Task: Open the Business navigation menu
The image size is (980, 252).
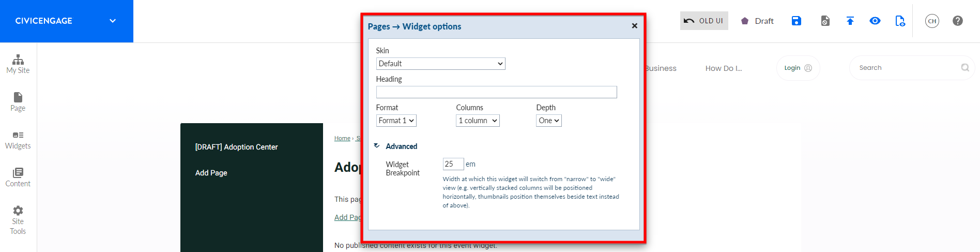Action: tap(661, 68)
